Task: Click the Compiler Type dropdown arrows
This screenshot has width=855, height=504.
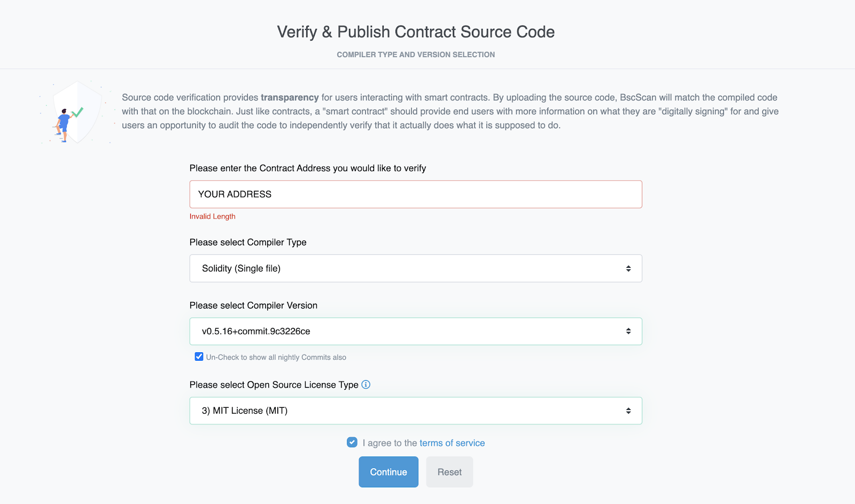Action: point(628,268)
